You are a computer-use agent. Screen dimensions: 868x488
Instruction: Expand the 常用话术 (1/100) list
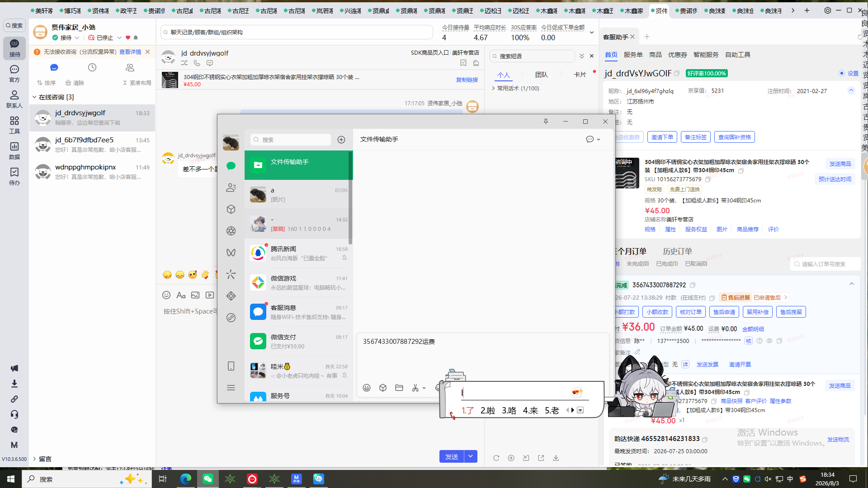(x=494, y=89)
